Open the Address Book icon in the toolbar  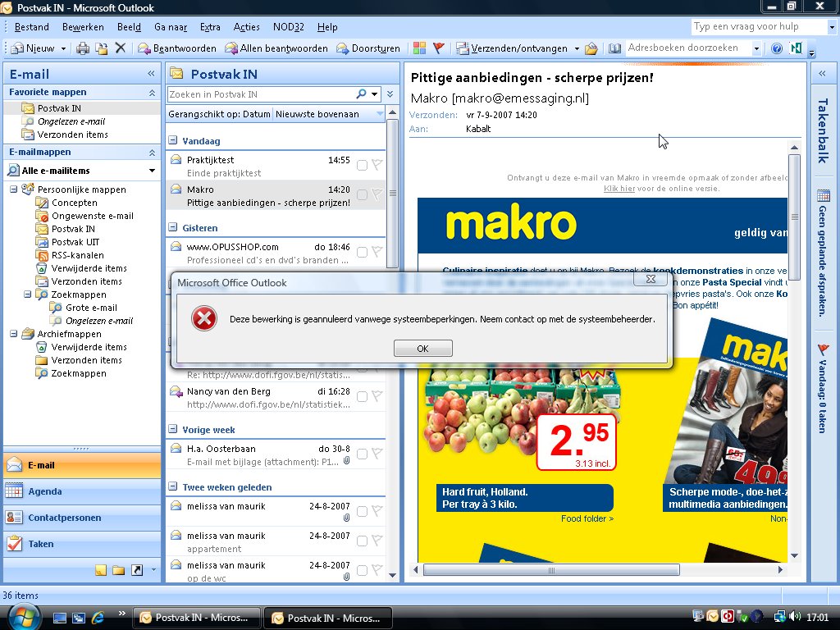pos(614,48)
